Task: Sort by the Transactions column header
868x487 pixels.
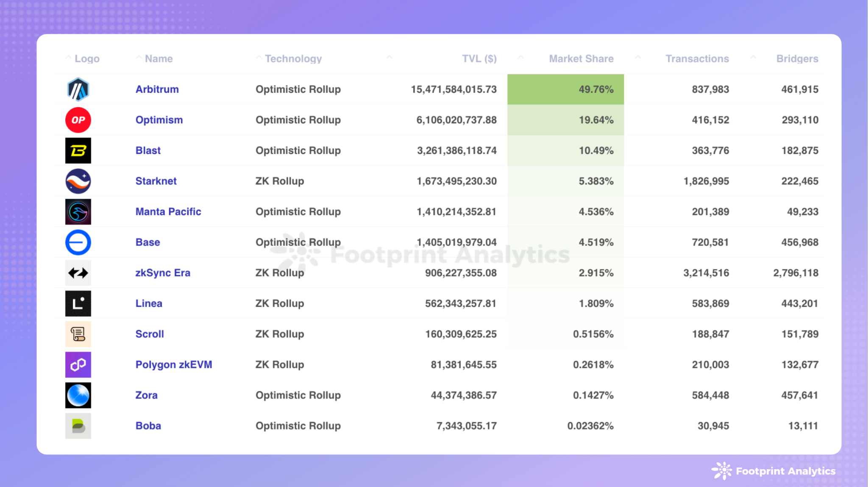Action: pyautogui.click(x=697, y=58)
